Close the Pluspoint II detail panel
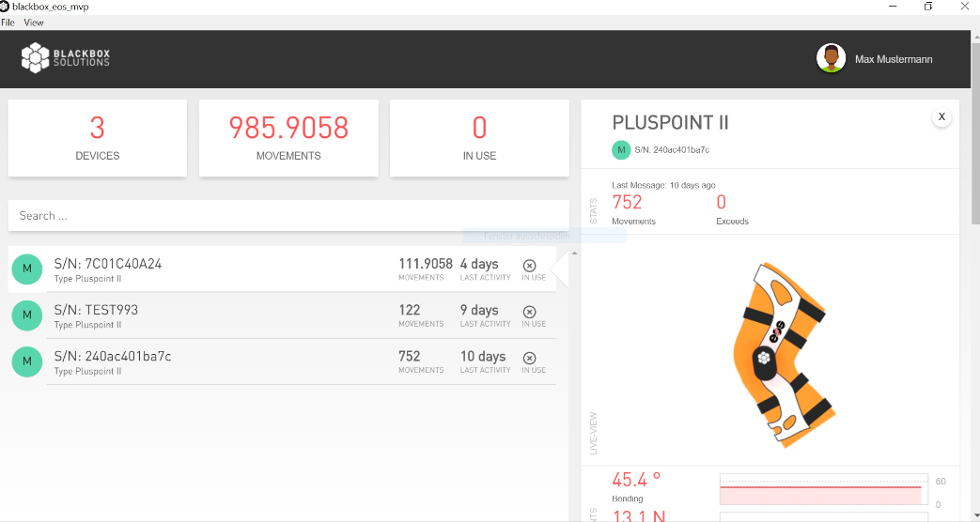Viewport: 980px width, 522px height. coord(941,116)
